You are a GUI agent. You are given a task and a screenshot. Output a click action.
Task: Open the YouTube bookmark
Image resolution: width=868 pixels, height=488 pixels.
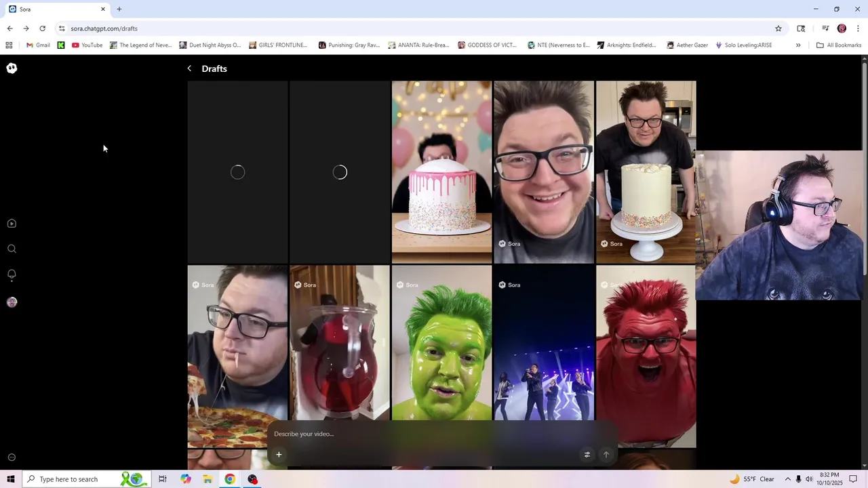point(87,45)
